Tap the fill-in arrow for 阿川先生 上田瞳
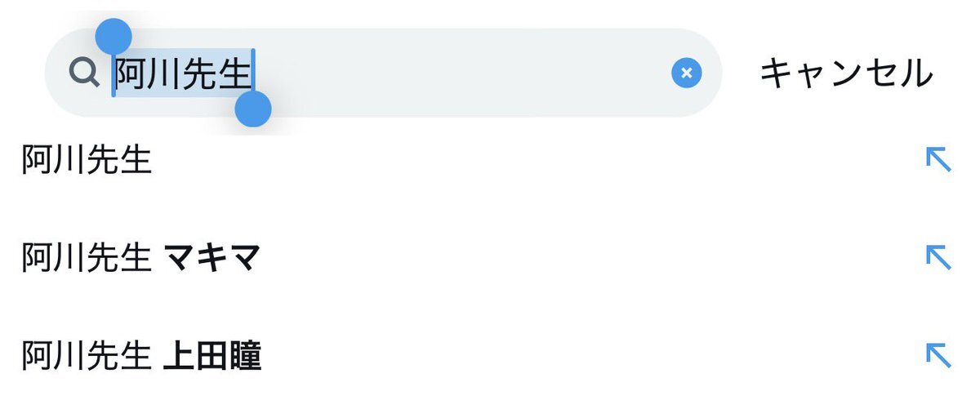980x396 pixels. (938, 355)
